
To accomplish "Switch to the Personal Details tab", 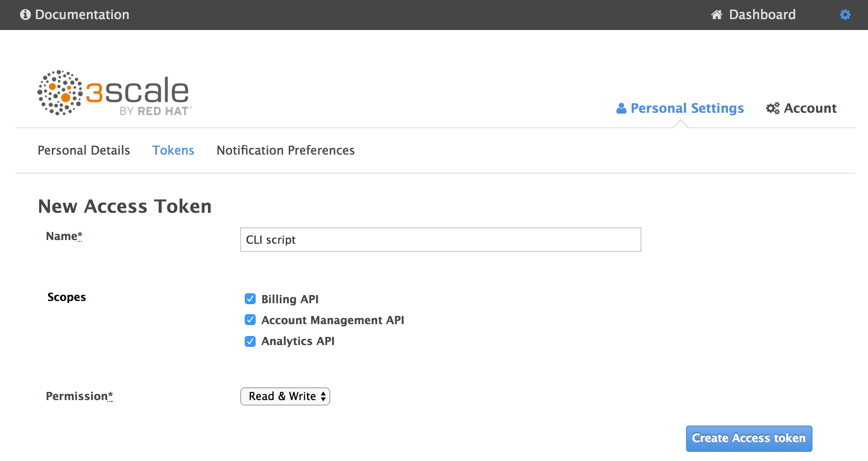I will coord(84,150).
